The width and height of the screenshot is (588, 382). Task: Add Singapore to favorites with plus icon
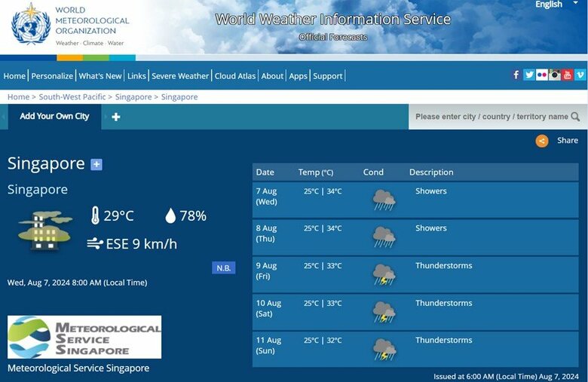(x=96, y=164)
